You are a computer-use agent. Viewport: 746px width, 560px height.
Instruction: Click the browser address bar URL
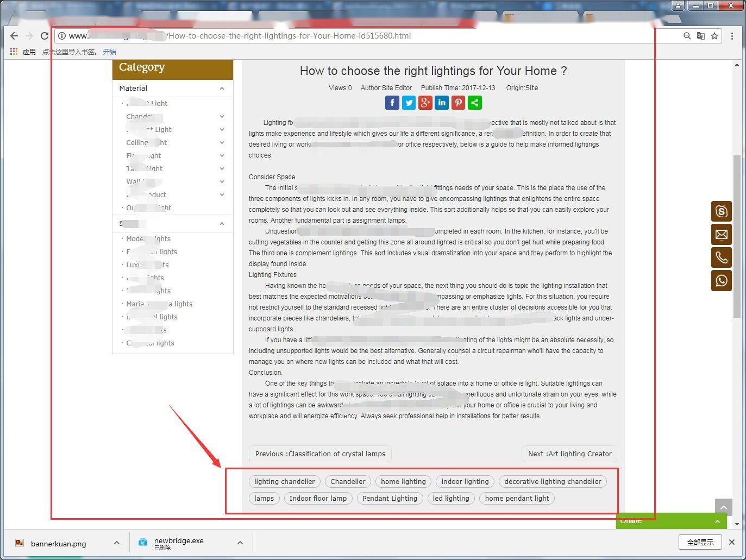(x=288, y=36)
